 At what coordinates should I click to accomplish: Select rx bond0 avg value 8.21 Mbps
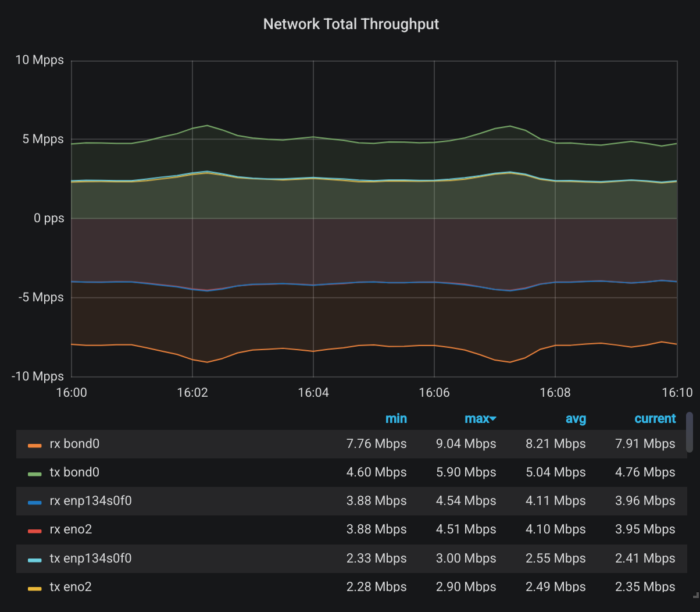pyautogui.click(x=556, y=444)
